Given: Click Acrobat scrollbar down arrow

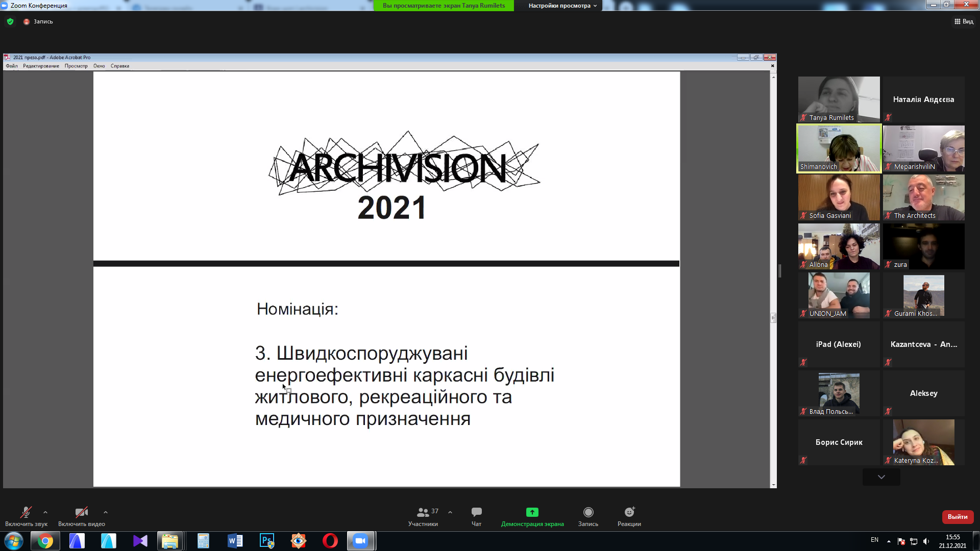Looking at the screenshot, I should [773, 485].
